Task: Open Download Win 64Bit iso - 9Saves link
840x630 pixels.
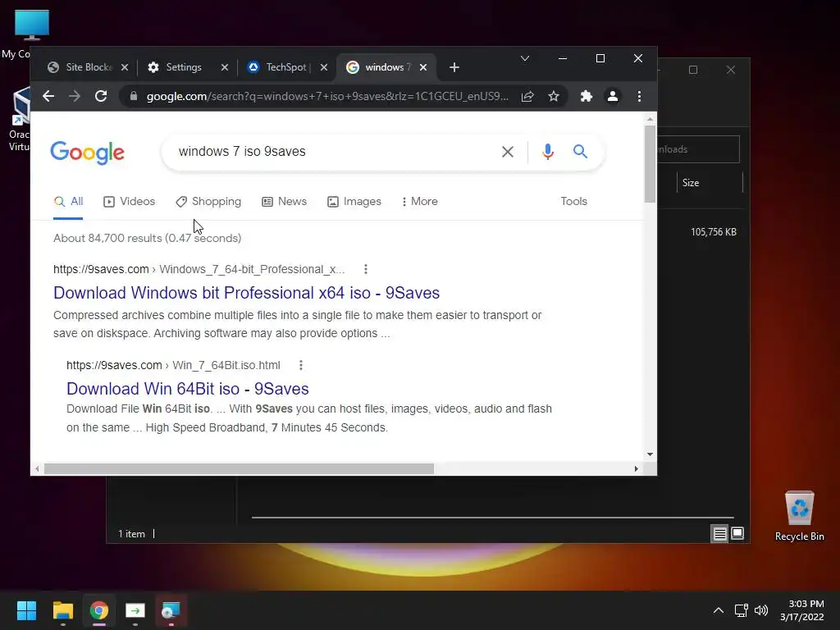Action: [188, 389]
